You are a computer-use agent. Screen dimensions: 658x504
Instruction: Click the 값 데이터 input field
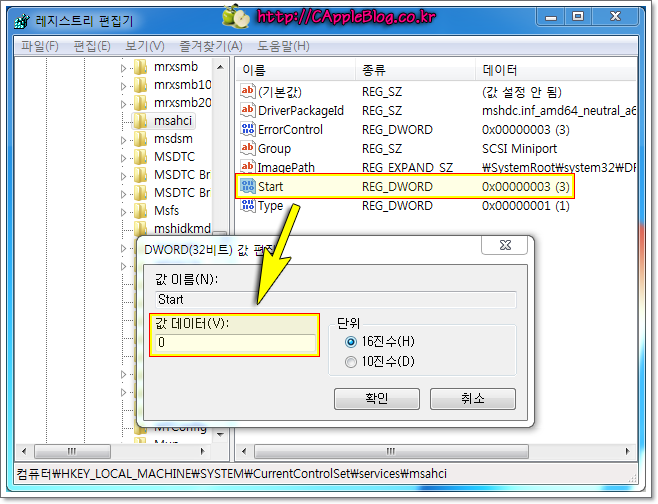click(x=235, y=343)
